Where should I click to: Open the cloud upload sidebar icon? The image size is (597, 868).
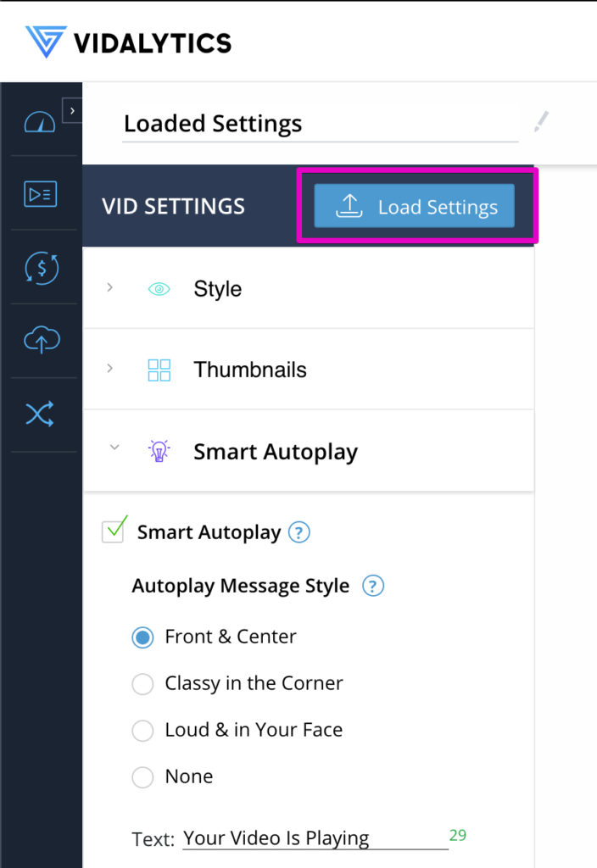click(x=42, y=339)
